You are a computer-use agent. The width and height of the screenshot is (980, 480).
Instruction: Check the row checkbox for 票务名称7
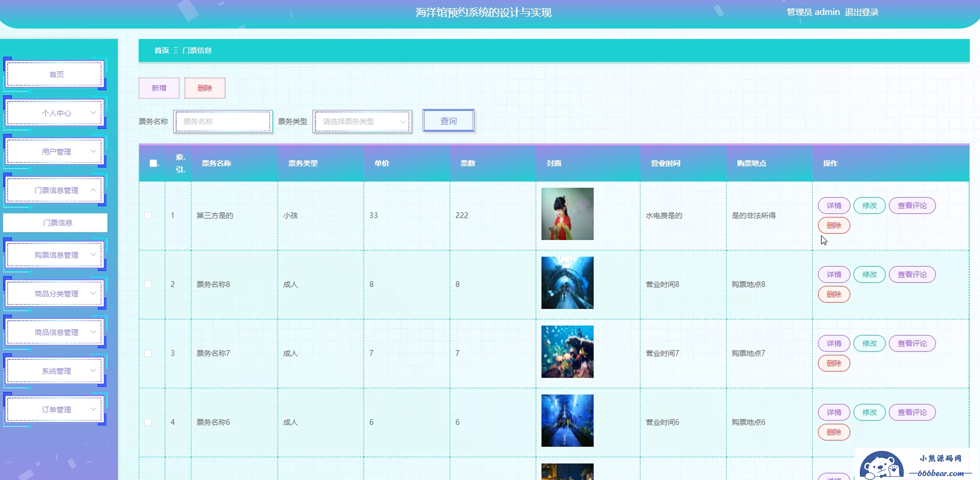pyautogui.click(x=148, y=353)
